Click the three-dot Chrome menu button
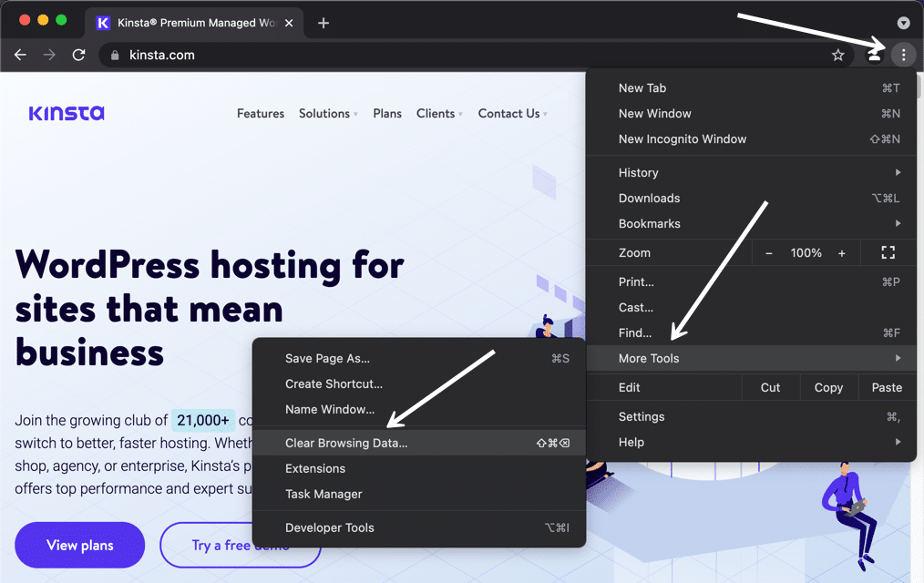This screenshot has height=583, width=924. (903, 55)
